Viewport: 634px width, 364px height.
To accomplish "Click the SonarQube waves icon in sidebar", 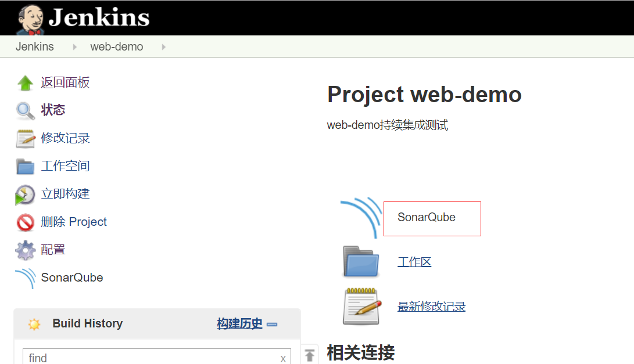I will [x=24, y=277].
